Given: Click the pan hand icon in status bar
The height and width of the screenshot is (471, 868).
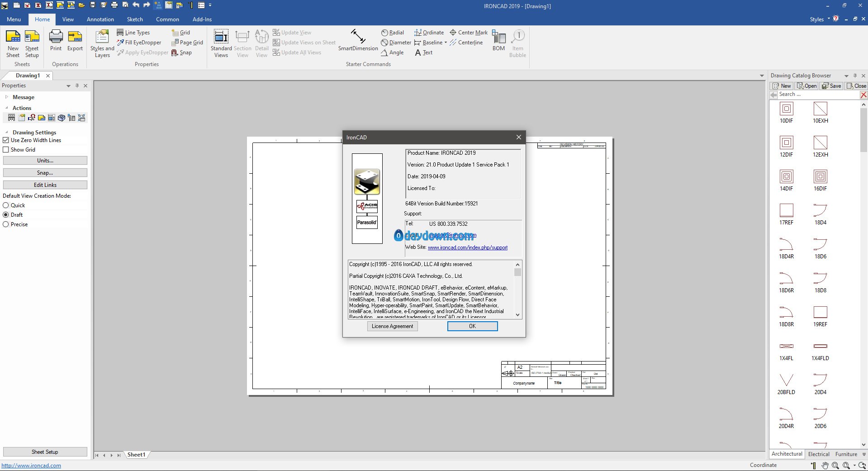Looking at the screenshot, I should 825,465.
